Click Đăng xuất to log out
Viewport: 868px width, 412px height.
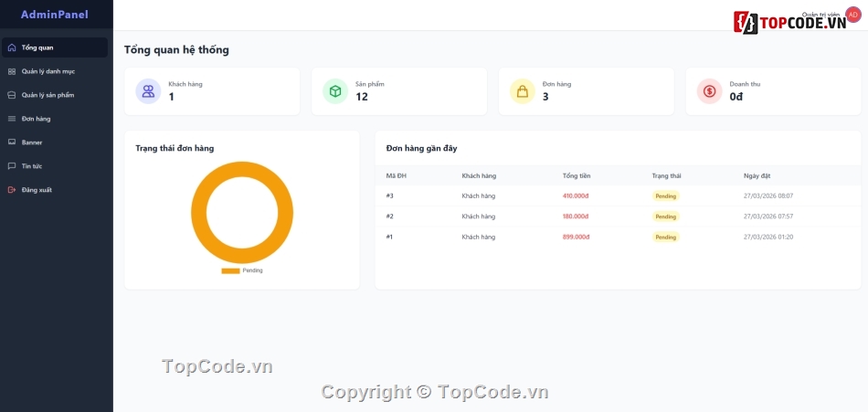pos(55,190)
